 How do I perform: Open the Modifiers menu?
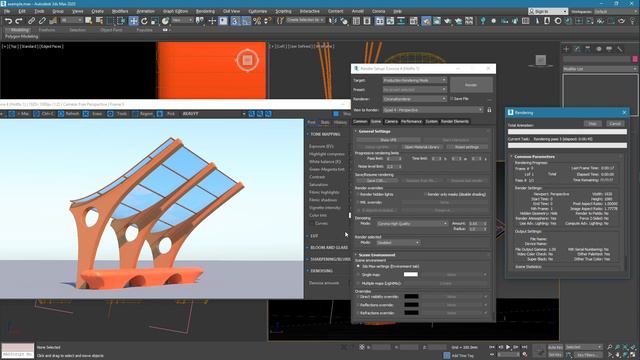pyautogui.click(x=120, y=11)
